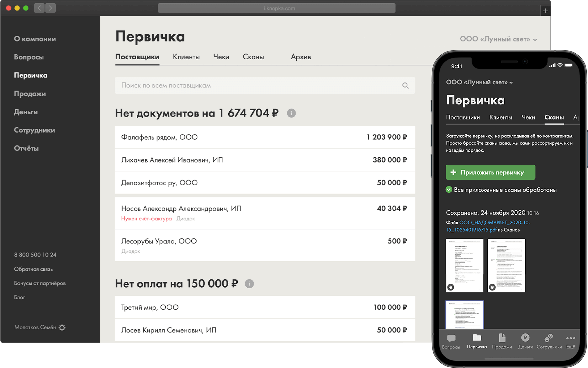This screenshot has height=368, width=588.
Task: Expand ООО «Лунный свет» company dropdown on desktop
Action: [498, 39]
